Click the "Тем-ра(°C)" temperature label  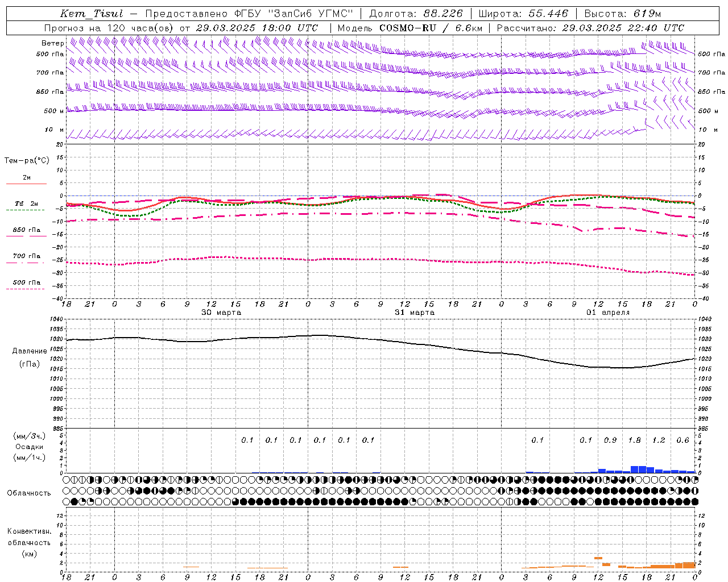[x=27, y=161]
